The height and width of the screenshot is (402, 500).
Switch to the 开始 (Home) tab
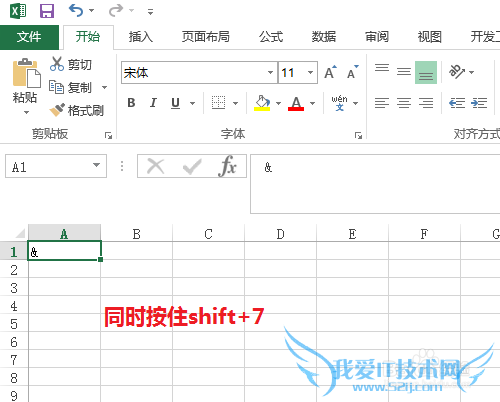tap(88, 37)
